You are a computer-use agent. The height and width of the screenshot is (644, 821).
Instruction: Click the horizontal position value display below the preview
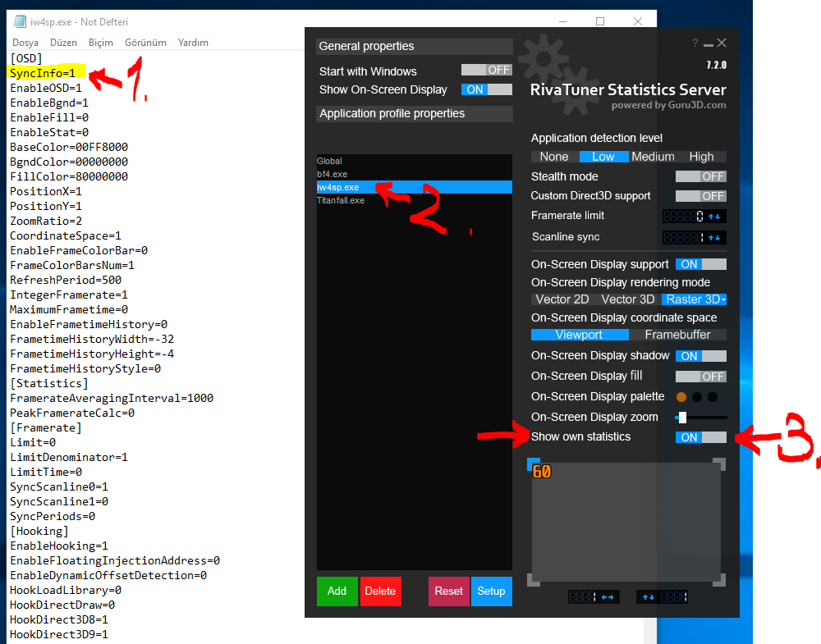[582, 597]
